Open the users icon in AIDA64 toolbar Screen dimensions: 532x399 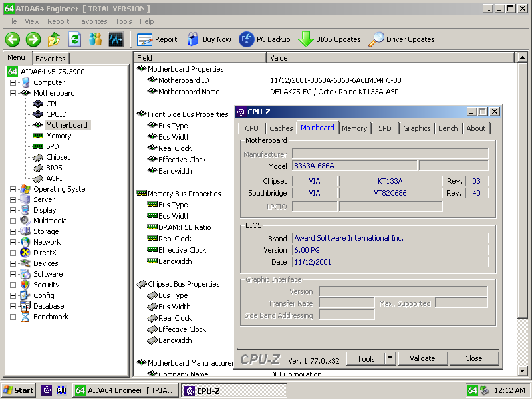pyautogui.click(x=95, y=39)
